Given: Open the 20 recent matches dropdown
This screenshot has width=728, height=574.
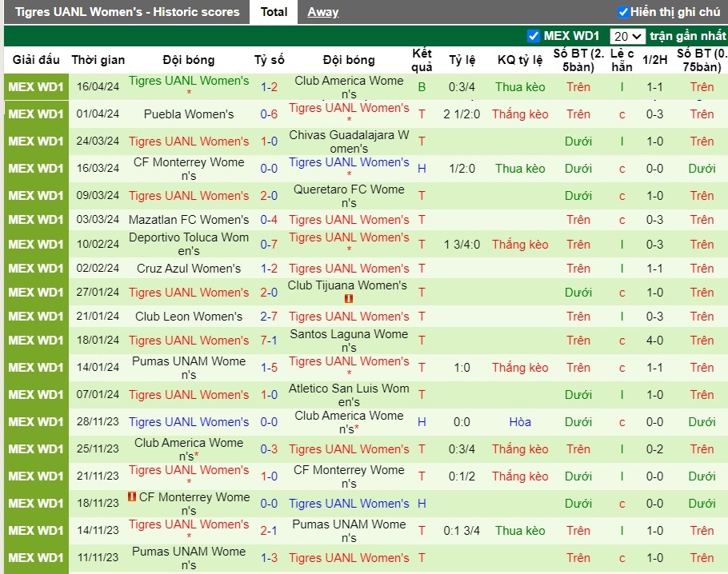Looking at the screenshot, I should coord(627,36).
